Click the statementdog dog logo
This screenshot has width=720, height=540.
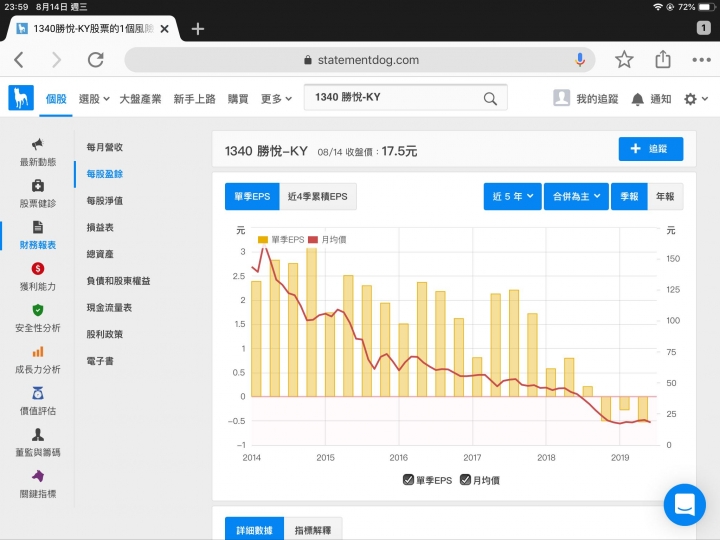pyautogui.click(x=21, y=97)
